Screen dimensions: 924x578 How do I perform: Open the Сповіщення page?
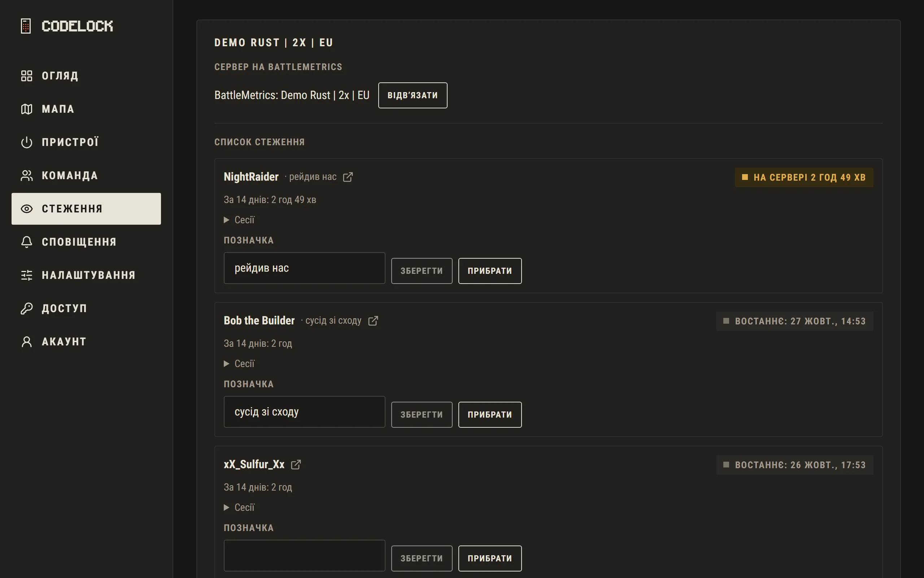coord(86,242)
